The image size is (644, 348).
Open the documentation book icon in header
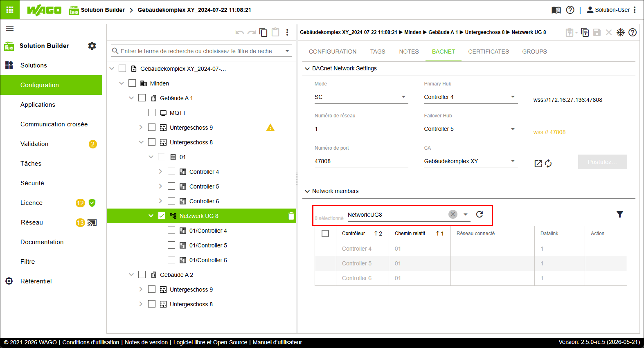click(x=556, y=10)
